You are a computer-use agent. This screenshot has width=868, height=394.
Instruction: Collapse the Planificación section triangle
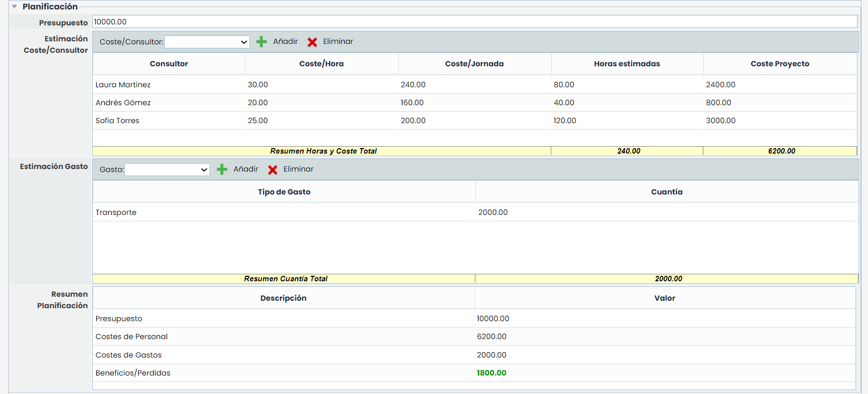(14, 6)
